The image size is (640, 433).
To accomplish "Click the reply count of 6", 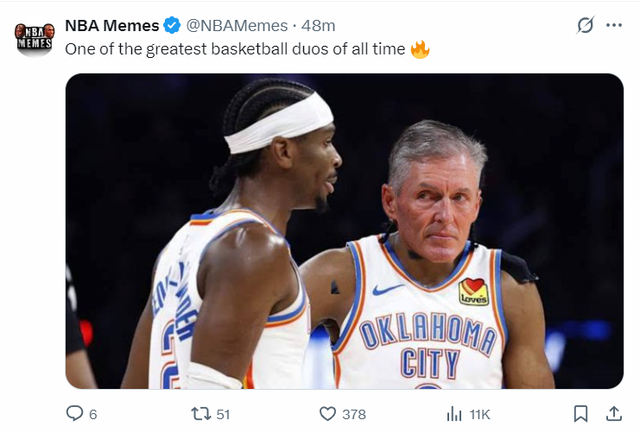I will pos(93,414).
